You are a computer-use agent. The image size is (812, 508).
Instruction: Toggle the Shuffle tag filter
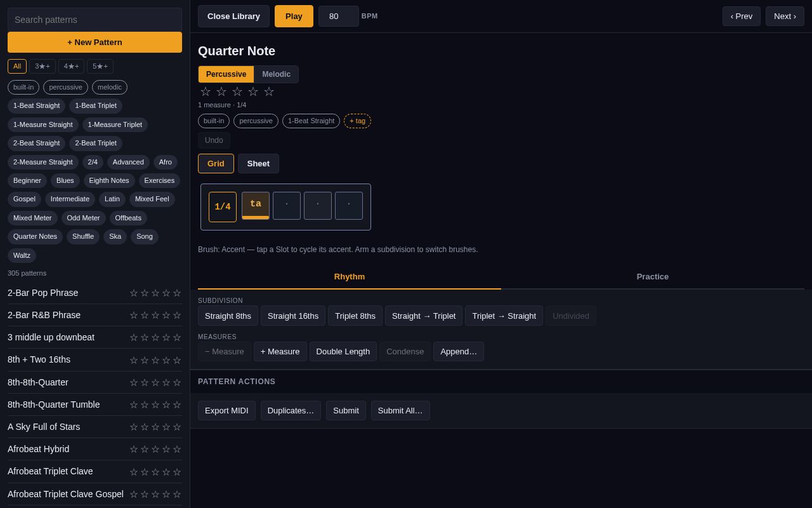[83, 237]
